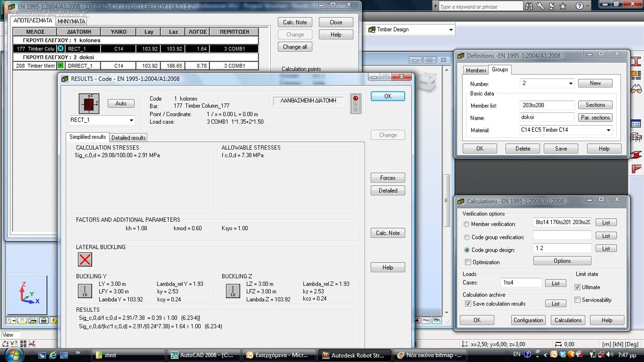
Task: Open the RECT_1 section dropdown
Action: click(x=131, y=120)
